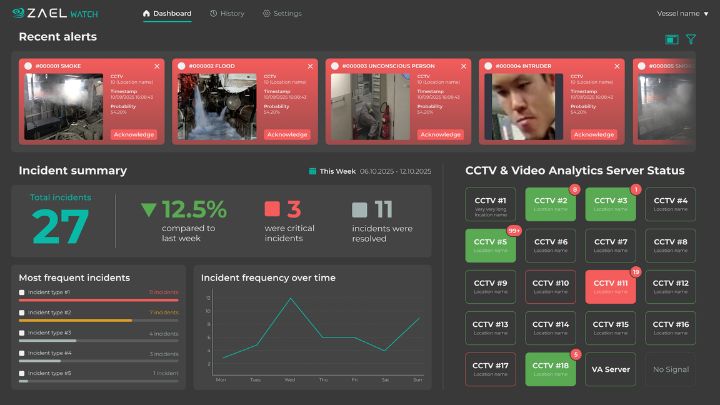The height and width of the screenshot is (405, 720).
Task: Enable Incident type #5 checkbox
Action: coord(22,373)
